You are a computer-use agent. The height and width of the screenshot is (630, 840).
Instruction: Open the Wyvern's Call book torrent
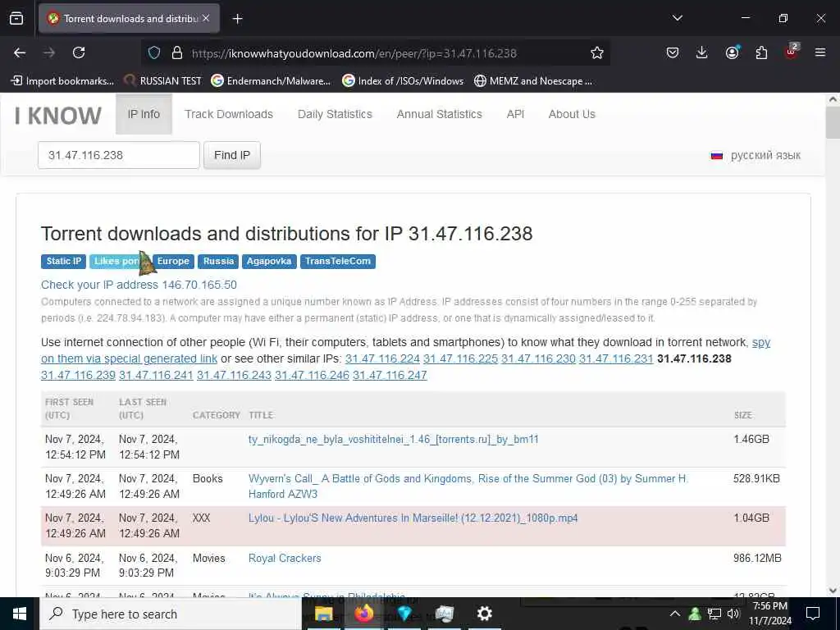[x=468, y=486]
